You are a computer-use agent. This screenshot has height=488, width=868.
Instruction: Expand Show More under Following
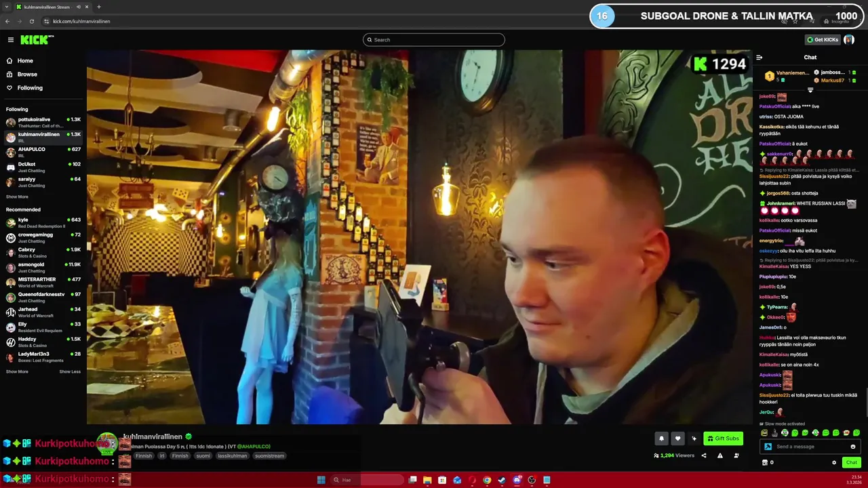pyautogui.click(x=17, y=197)
